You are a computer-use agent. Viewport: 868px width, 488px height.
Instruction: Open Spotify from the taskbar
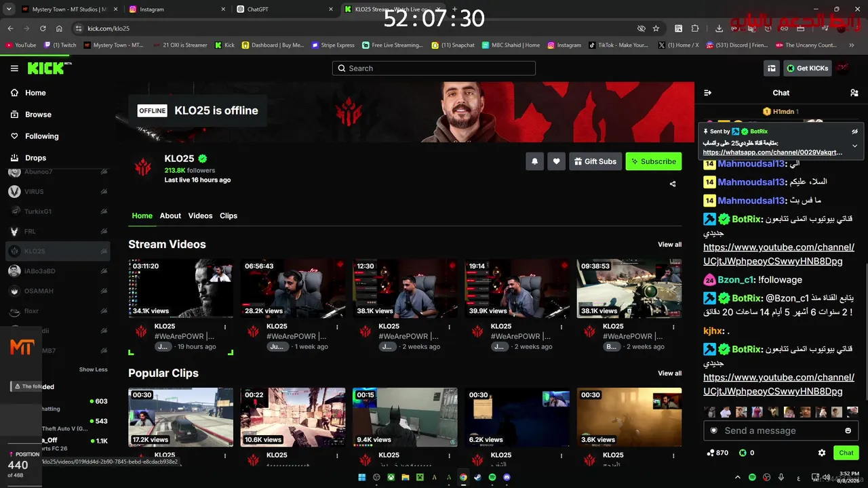tap(492, 477)
